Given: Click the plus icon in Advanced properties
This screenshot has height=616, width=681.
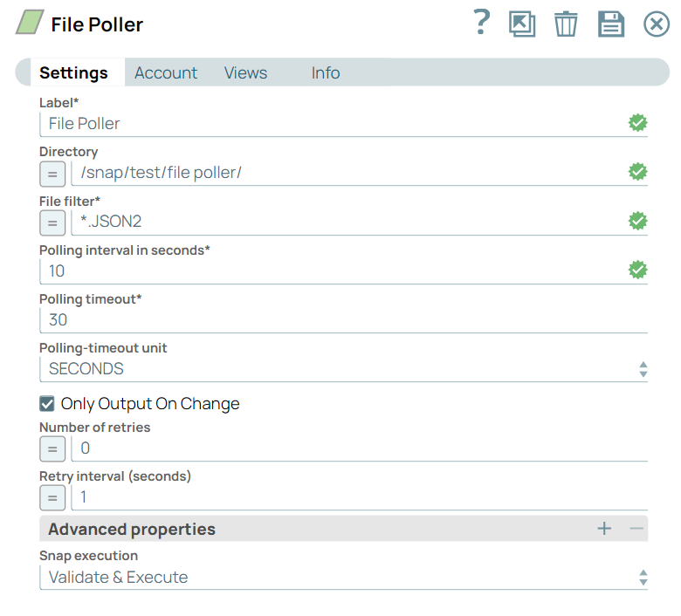Looking at the screenshot, I should pos(604,529).
